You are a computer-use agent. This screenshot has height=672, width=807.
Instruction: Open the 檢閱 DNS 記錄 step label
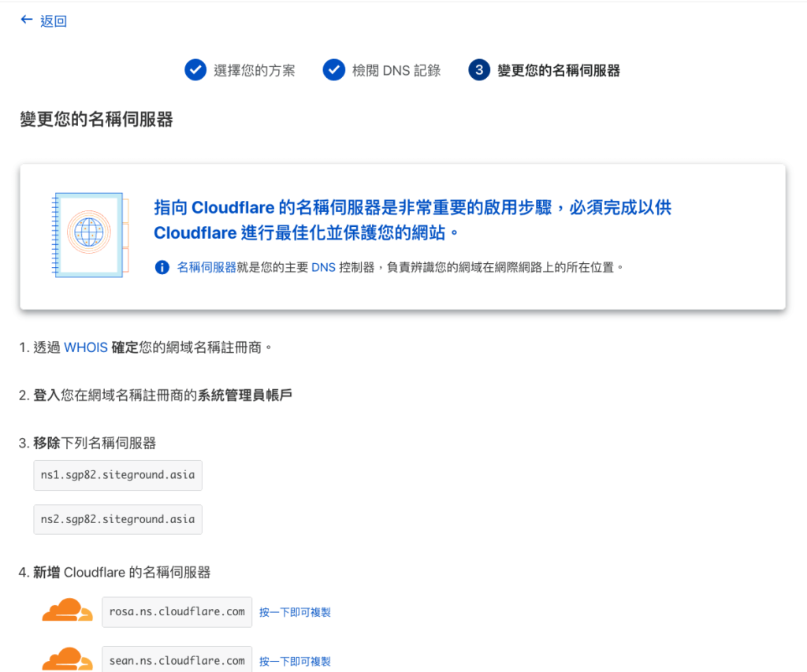(x=396, y=70)
